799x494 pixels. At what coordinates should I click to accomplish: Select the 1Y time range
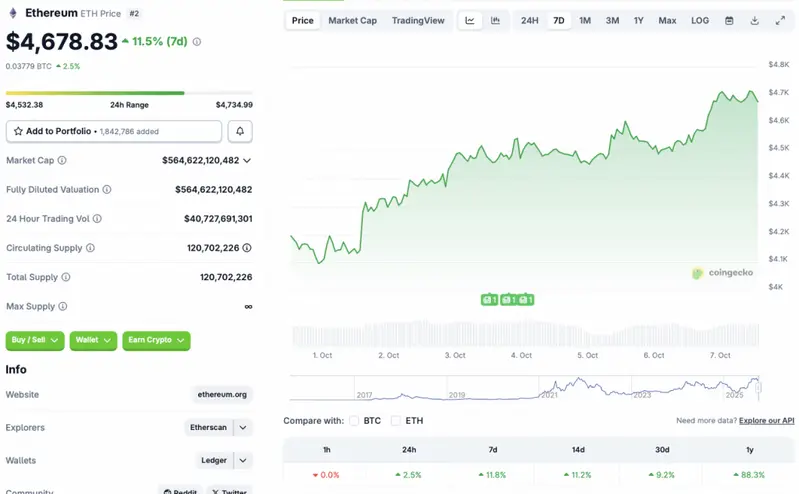pyautogui.click(x=638, y=20)
